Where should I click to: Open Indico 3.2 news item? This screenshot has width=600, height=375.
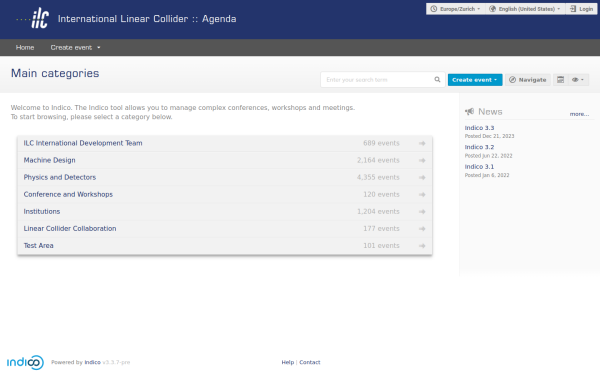(x=479, y=147)
